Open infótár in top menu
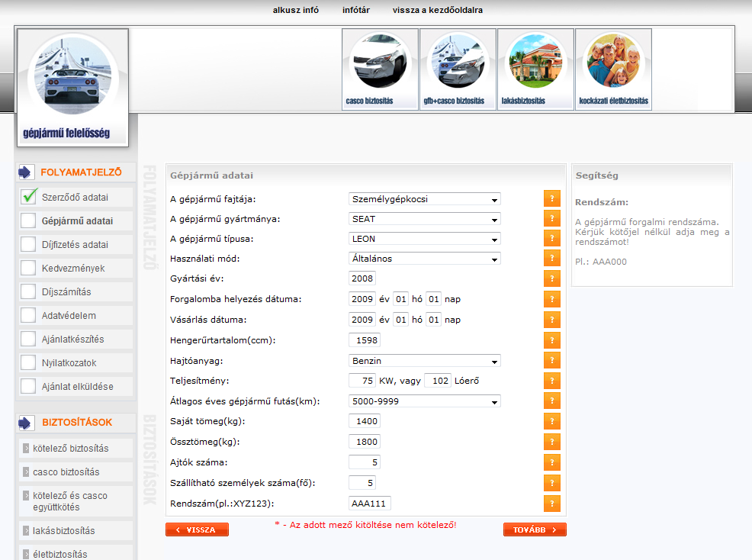The width and height of the screenshot is (752, 560). [x=356, y=10]
